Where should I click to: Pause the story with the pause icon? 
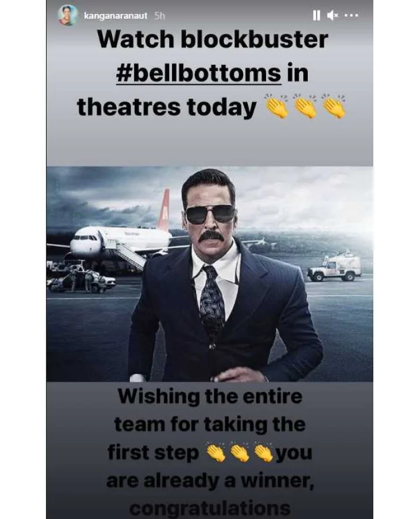point(316,16)
